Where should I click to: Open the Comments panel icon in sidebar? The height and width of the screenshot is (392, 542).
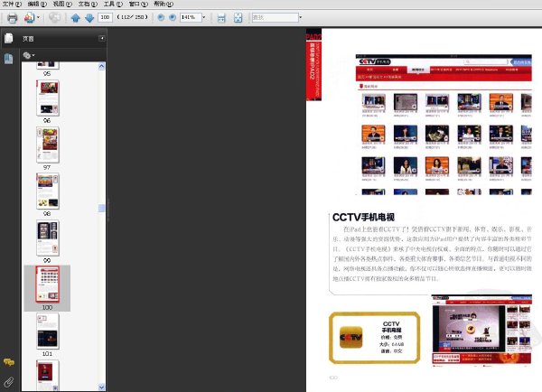(x=9, y=362)
